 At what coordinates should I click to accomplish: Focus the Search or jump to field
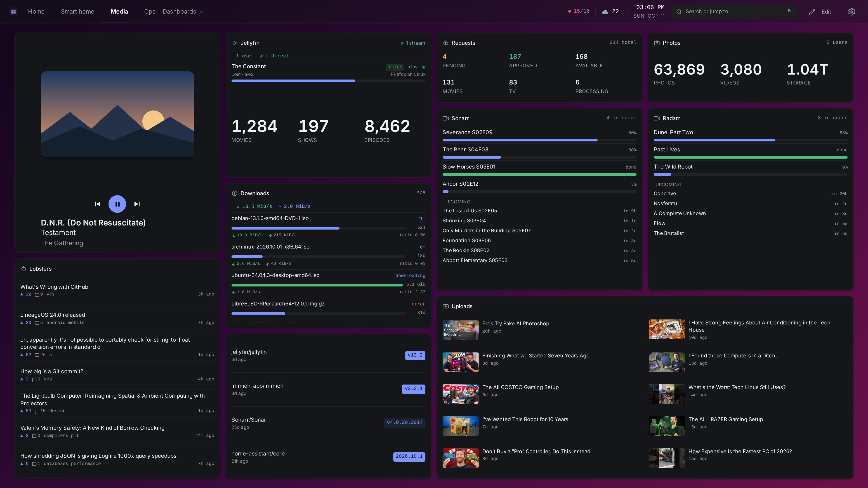(734, 12)
